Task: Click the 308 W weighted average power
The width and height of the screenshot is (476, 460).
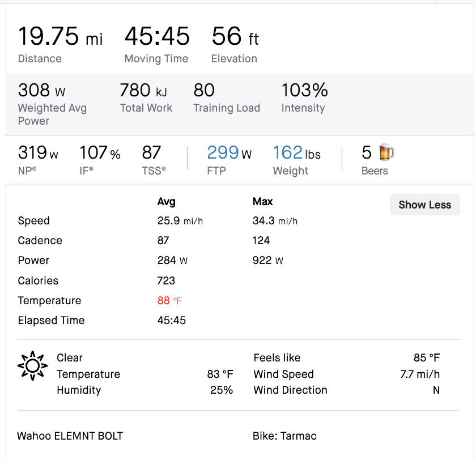Action: tap(41, 91)
